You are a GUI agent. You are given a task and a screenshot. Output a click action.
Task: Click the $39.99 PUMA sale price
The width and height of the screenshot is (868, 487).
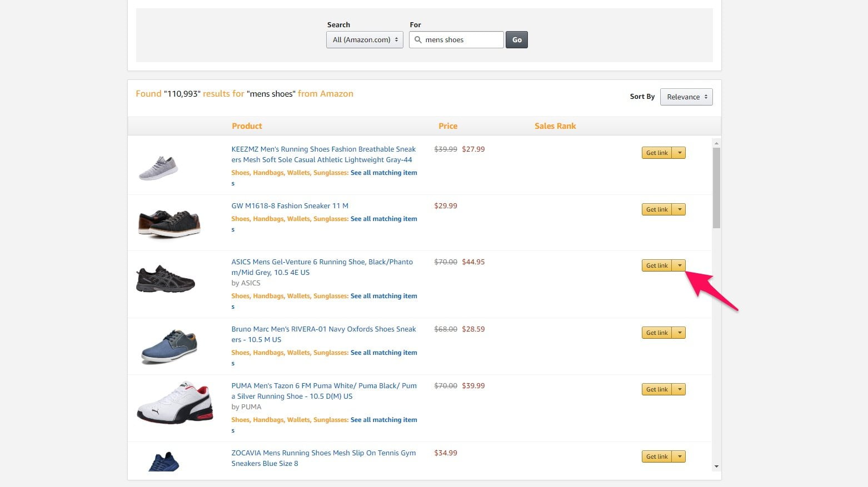coord(473,385)
